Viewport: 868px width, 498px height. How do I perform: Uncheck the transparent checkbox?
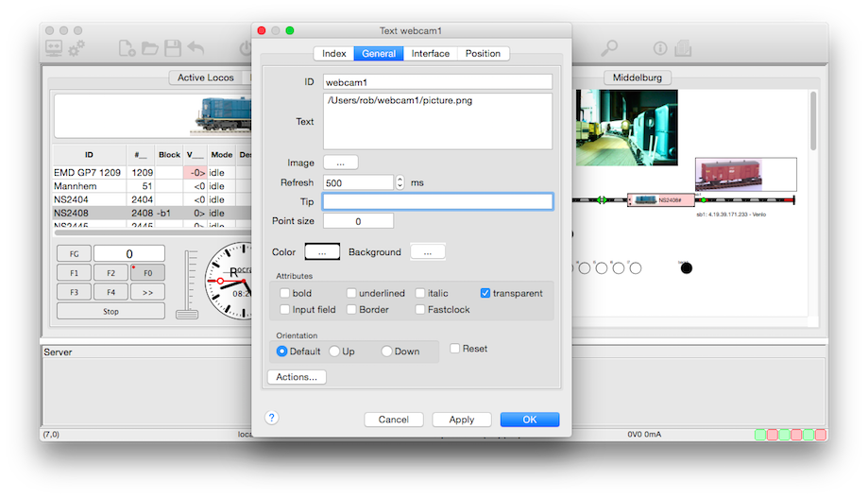(x=486, y=293)
